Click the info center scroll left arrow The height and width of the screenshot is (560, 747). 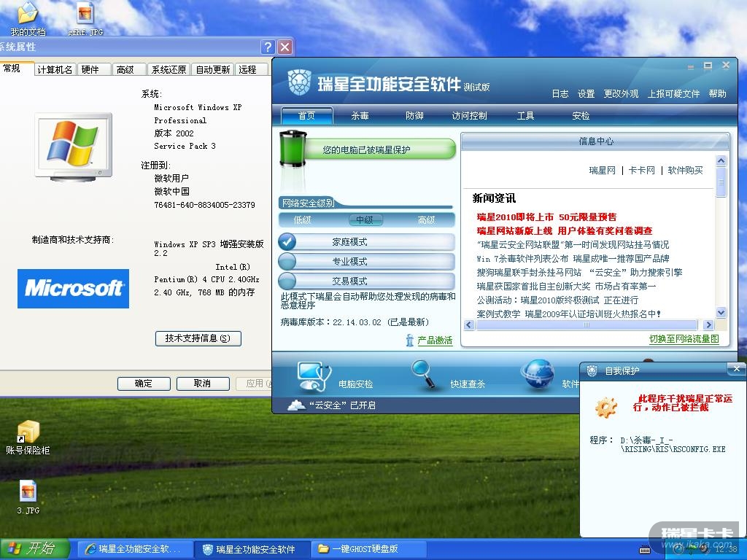(469, 324)
